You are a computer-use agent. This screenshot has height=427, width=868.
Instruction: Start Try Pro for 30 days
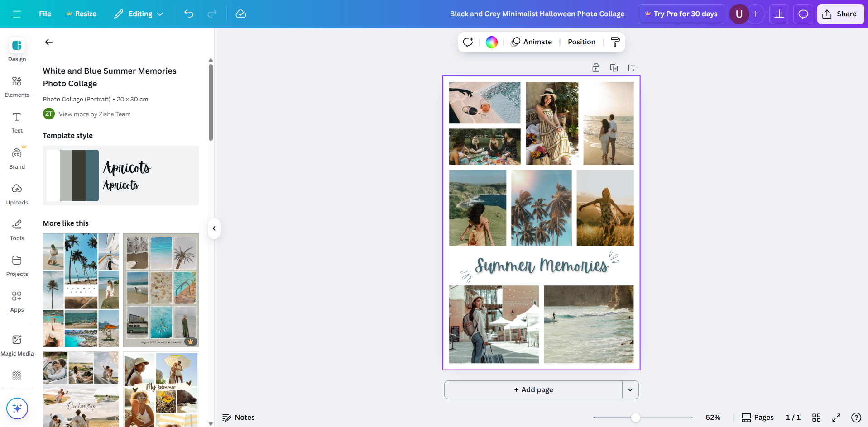pos(681,14)
